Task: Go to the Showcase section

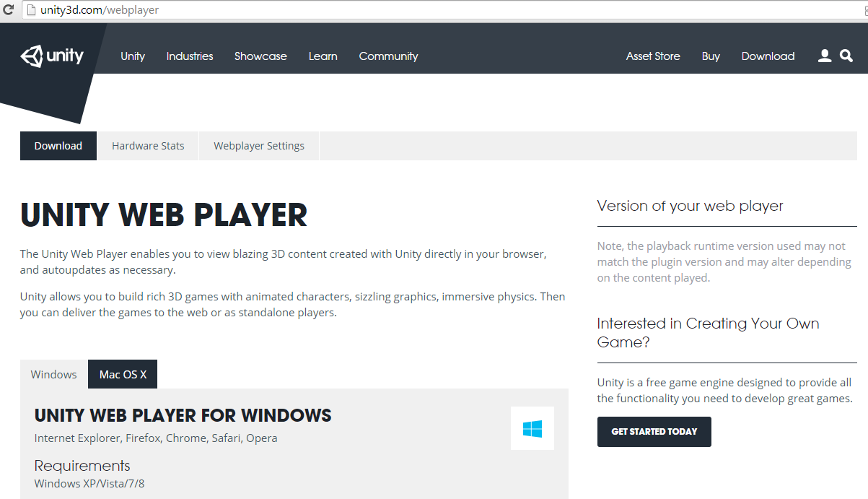Action: pyautogui.click(x=260, y=56)
